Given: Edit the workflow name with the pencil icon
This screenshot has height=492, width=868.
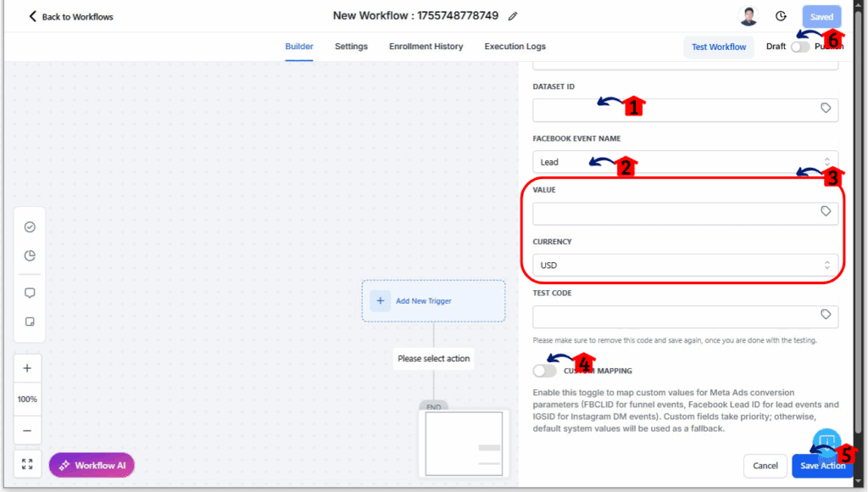Looking at the screenshot, I should (x=513, y=17).
